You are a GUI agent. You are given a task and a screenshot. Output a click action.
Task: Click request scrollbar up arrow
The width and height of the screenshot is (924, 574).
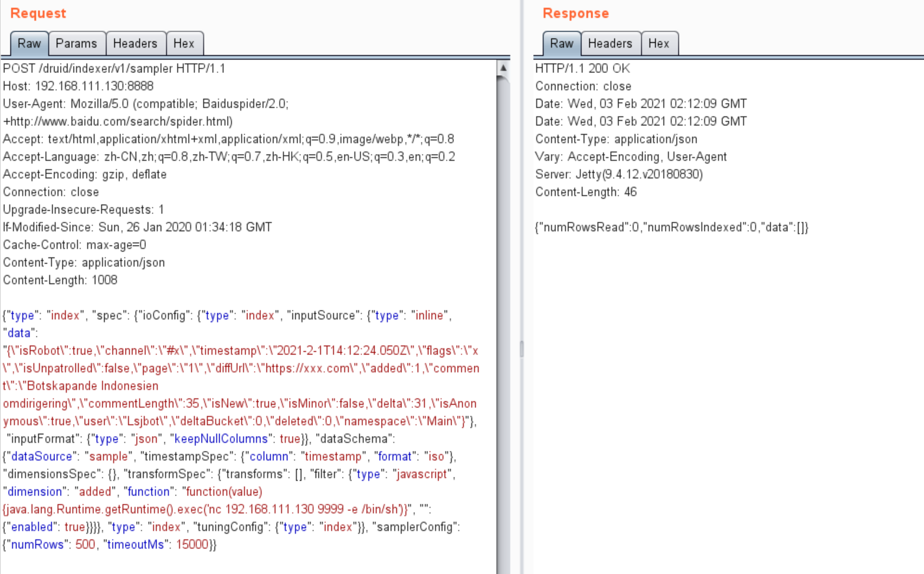[503, 67]
